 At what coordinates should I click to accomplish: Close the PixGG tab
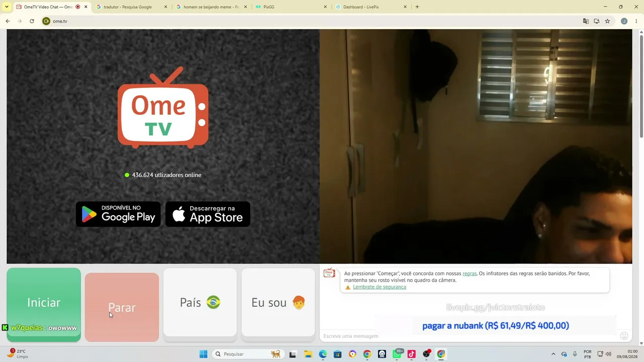pyautogui.click(x=326, y=7)
